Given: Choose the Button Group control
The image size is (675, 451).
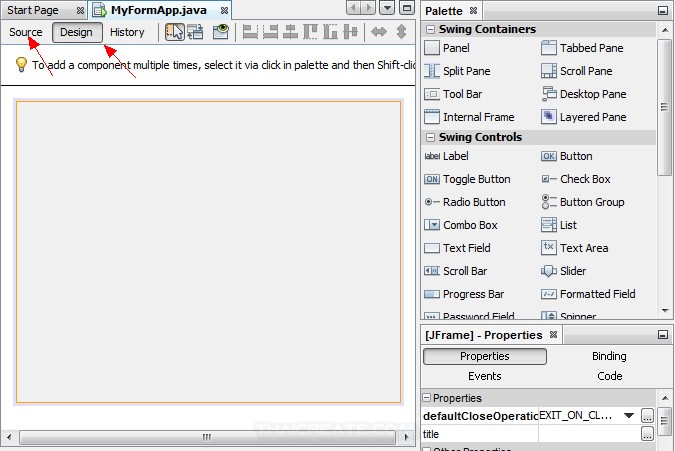Looking at the screenshot, I should [x=582, y=202].
